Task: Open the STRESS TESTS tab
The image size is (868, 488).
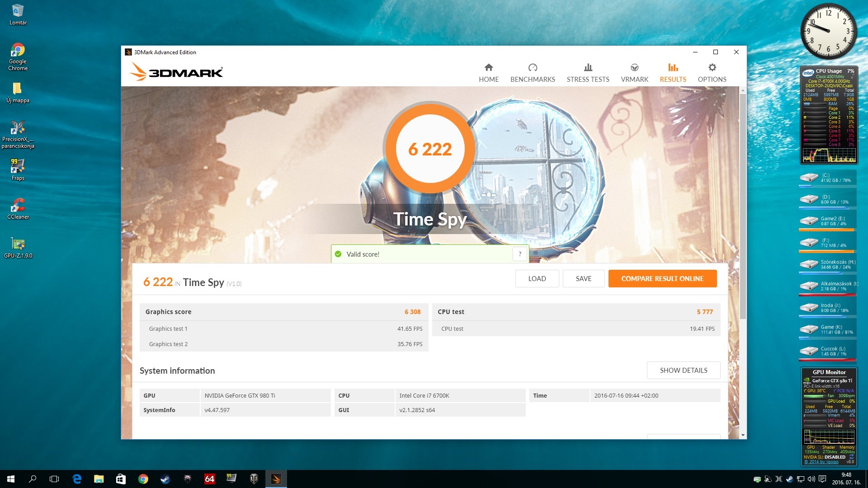Action: coord(588,73)
